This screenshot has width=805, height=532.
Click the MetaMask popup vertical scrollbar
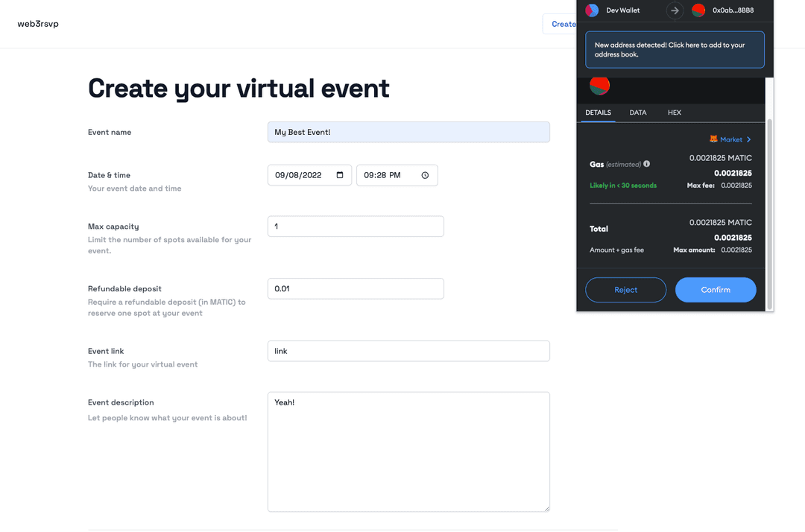(769, 209)
